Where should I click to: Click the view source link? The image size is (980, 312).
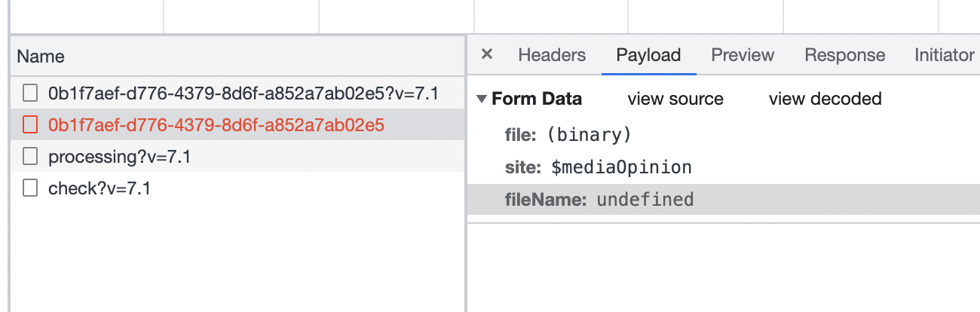click(675, 99)
